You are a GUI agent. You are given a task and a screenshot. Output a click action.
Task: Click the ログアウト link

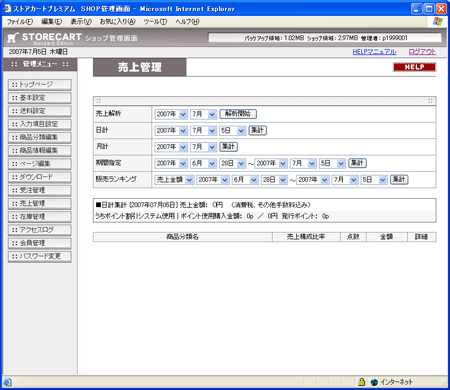pyautogui.click(x=422, y=52)
